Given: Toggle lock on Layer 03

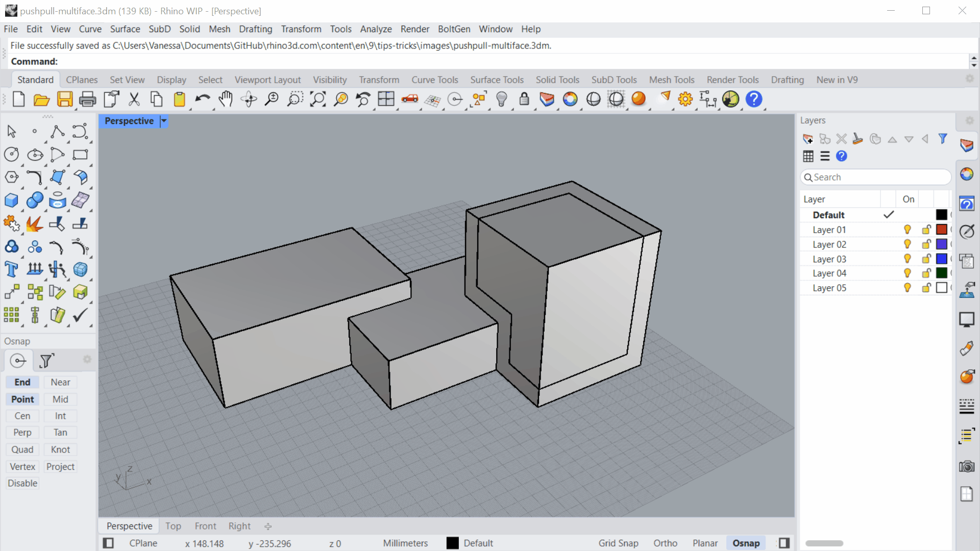Looking at the screenshot, I should tap(926, 259).
